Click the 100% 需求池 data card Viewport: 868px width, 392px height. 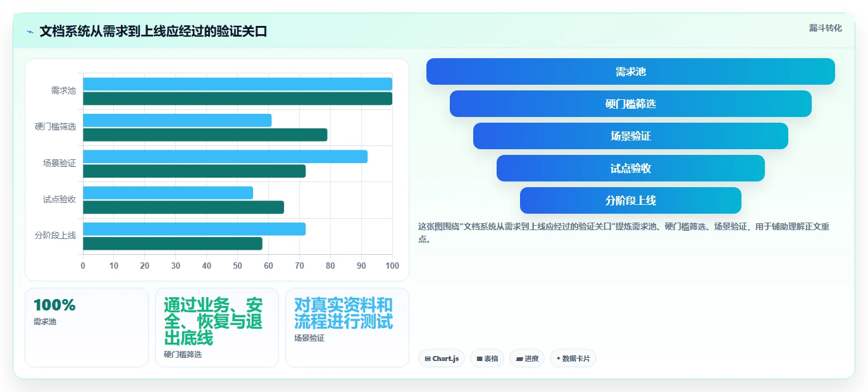87,328
